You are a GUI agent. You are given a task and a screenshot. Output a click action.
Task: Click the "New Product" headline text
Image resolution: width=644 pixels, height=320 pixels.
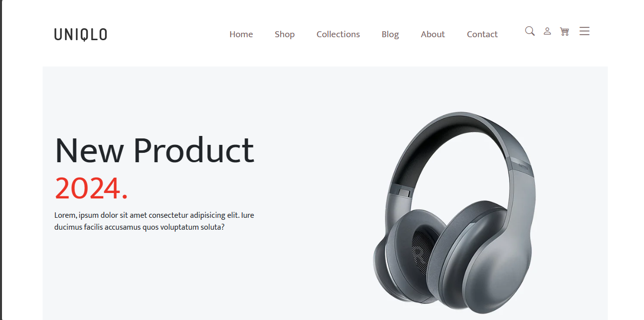coord(154,150)
